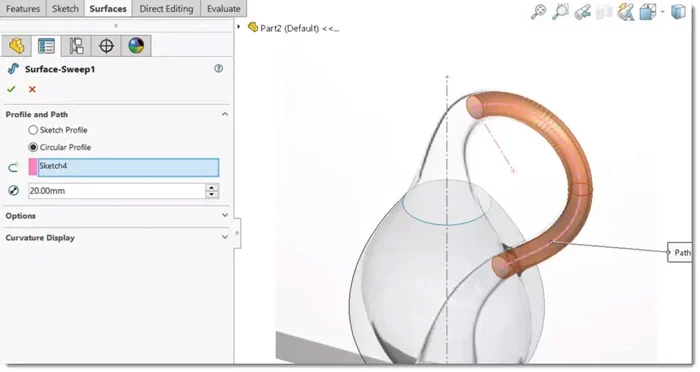
Task: Click the Display Style cube icon
Action: [x=678, y=12]
